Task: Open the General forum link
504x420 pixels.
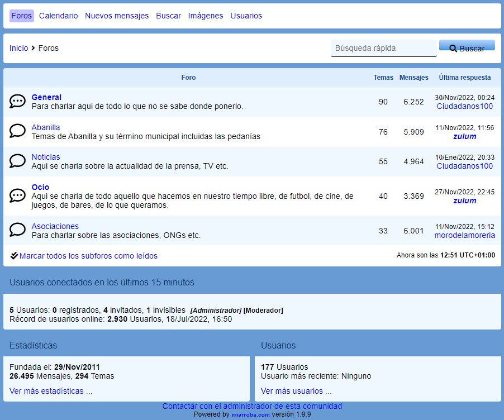Action: click(x=46, y=97)
